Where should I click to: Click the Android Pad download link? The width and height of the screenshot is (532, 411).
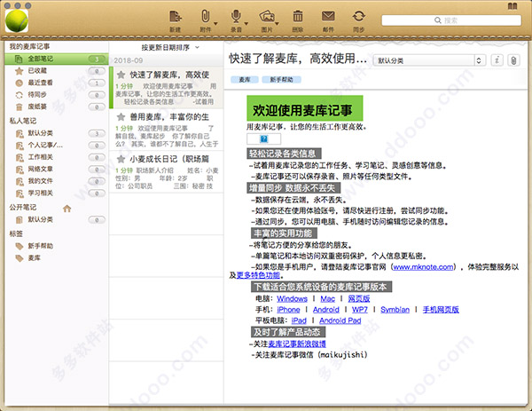pos(340,320)
